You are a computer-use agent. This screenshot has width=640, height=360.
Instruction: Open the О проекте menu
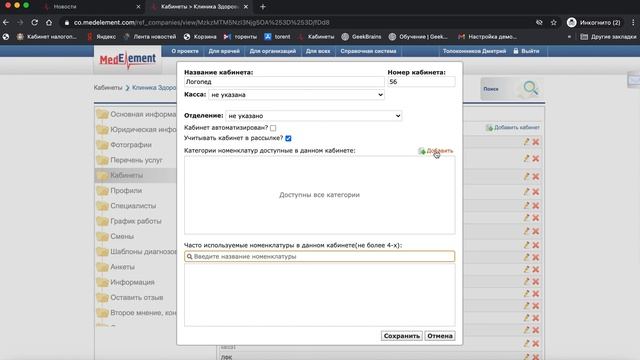point(185,51)
